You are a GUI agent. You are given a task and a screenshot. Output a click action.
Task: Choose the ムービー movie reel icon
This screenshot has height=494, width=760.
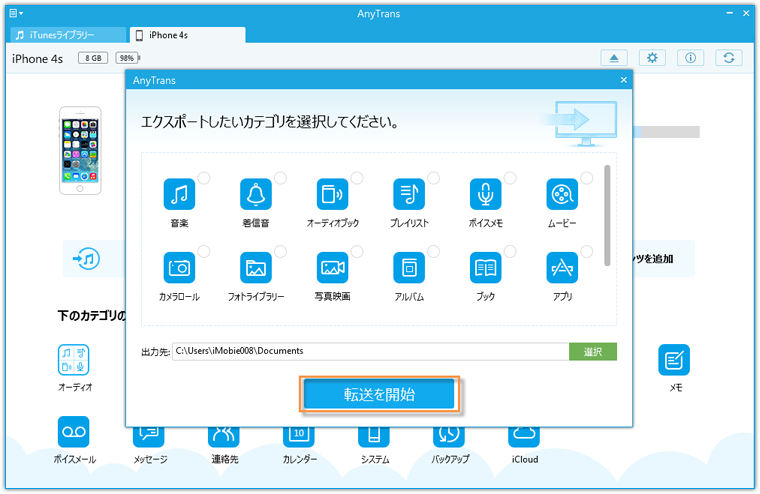[562, 194]
